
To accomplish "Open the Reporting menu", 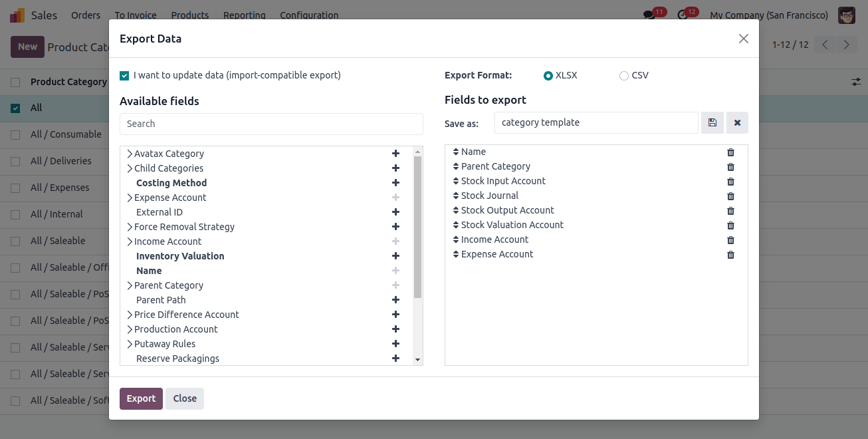I will click(245, 15).
